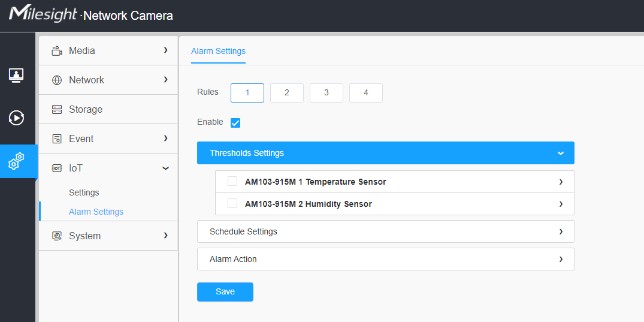Image resolution: width=644 pixels, height=322 pixels.
Task: Select Alarm Settings submenu item
Action: tap(96, 212)
